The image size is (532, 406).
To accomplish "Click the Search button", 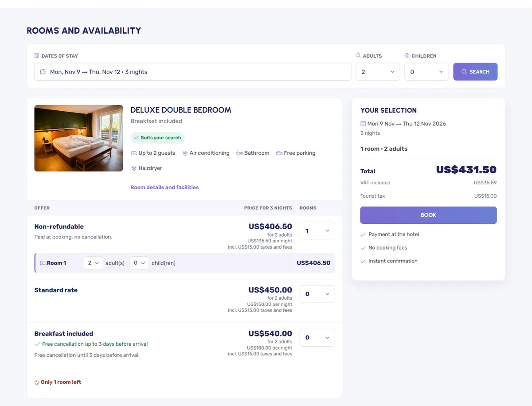I will 475,72.
